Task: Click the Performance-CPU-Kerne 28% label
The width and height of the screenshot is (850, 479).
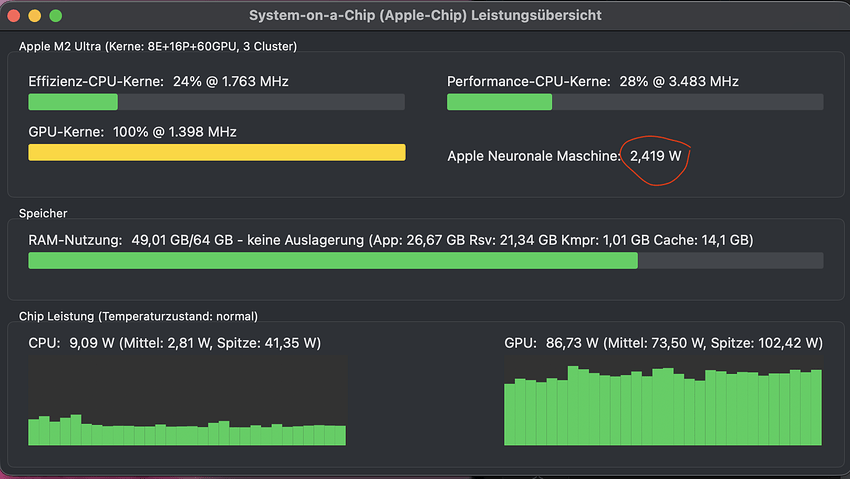Action: pos(593,81)
